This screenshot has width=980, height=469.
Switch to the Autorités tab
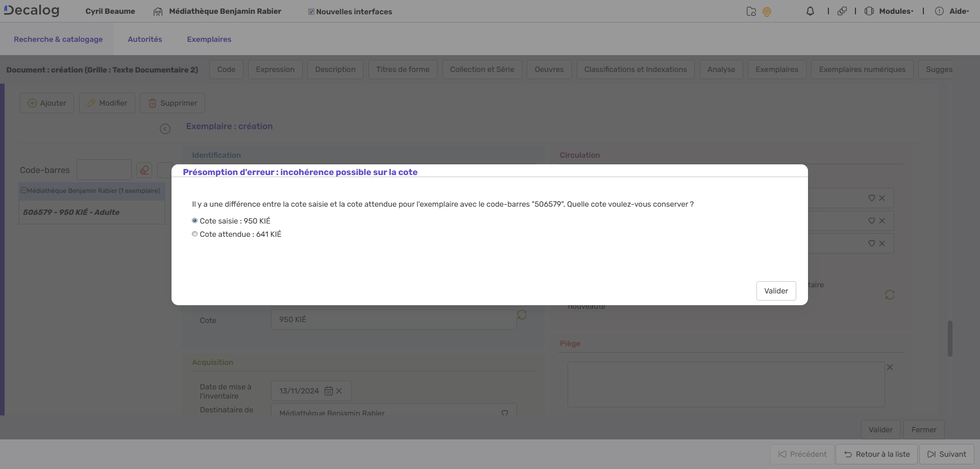coord(144,39)
